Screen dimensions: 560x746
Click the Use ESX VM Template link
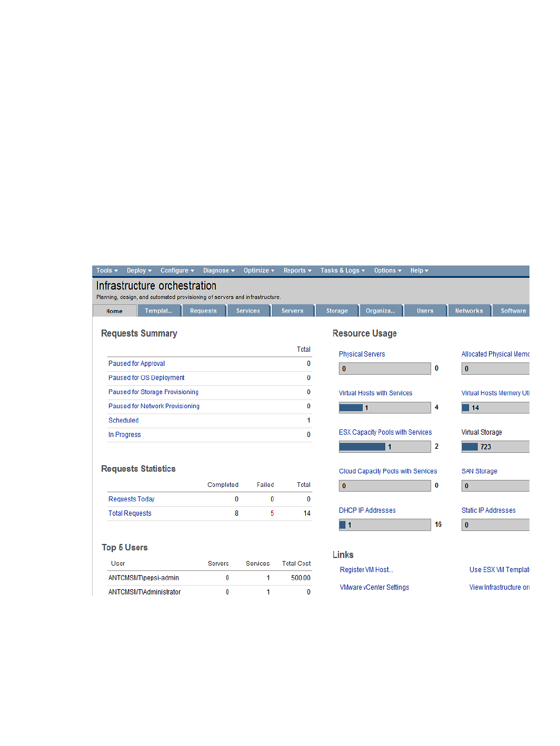[x=500, y=570]
